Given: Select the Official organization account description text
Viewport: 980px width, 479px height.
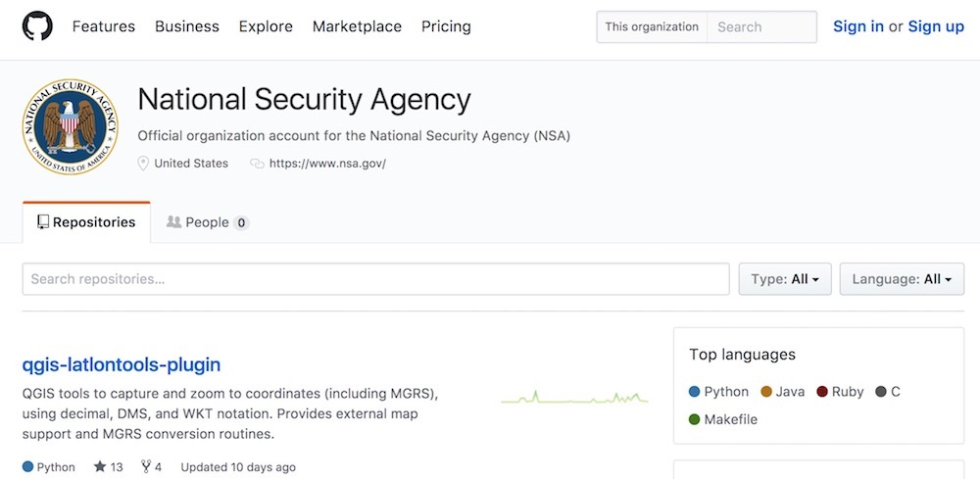Looking at the screenshot, I should pyautogui.click(x=354, y=135).
